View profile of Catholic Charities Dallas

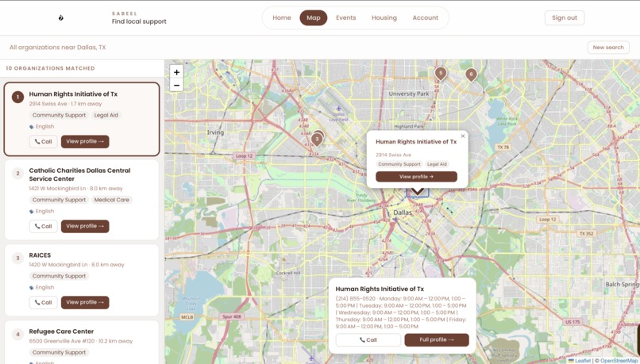tap(85, 226)
